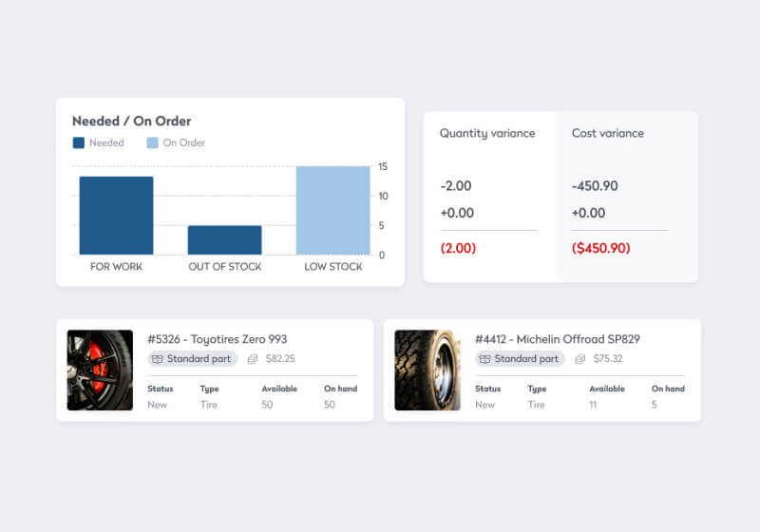Click the Needed / On Order chart title

[131, 121]
